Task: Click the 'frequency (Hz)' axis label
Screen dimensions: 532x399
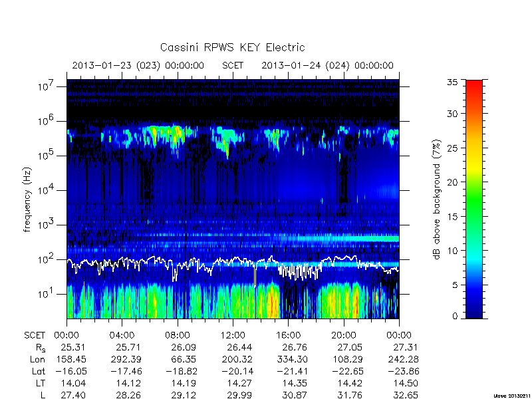Action: click(27, 199)
